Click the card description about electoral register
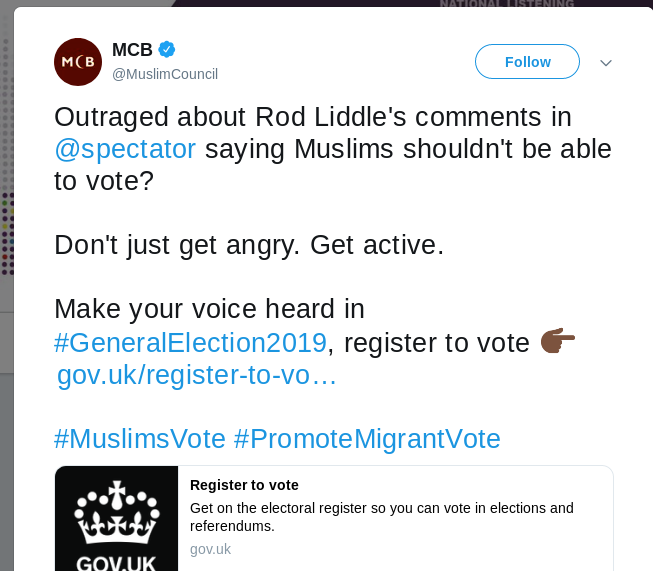This screenshot has height=571, width=653. coord(381,516)
